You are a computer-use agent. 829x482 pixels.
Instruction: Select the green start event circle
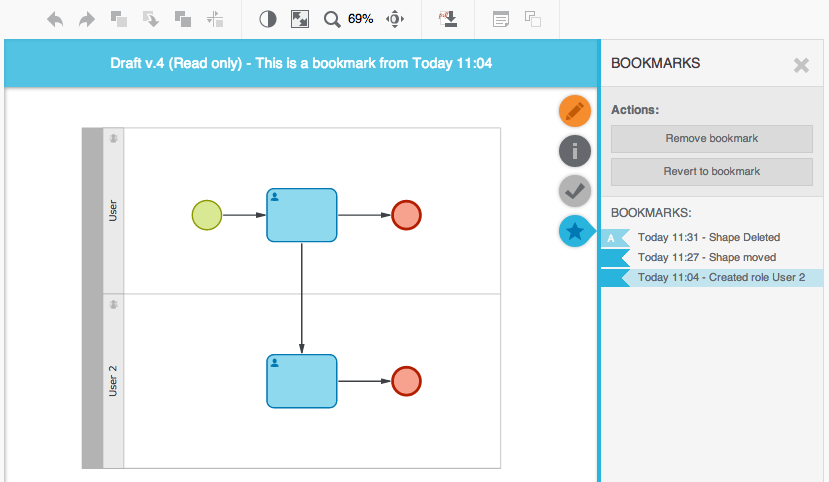coord(206,215)
